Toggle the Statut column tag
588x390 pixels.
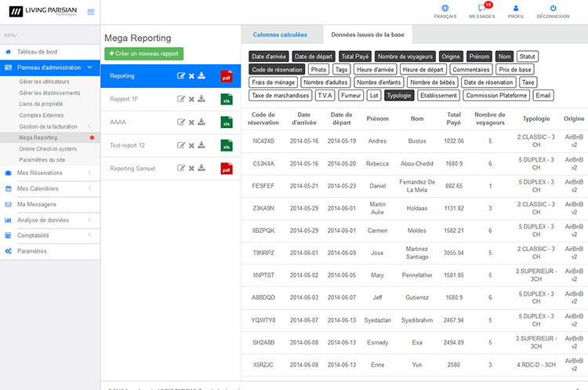(527, 56)
